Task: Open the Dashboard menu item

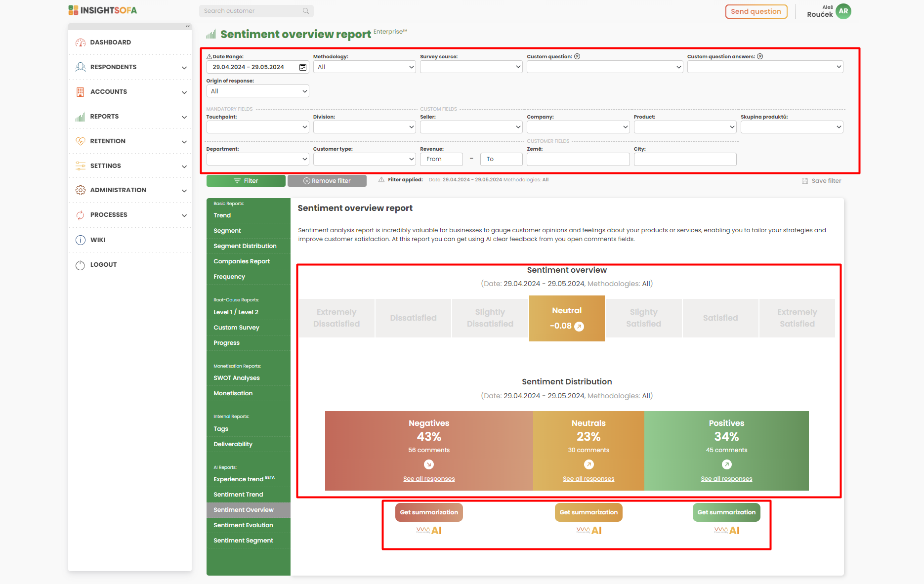Action: (x=111, y=42)
